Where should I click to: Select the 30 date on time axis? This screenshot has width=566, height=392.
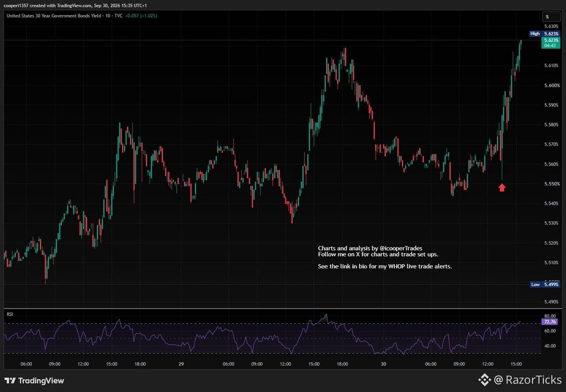383,364
